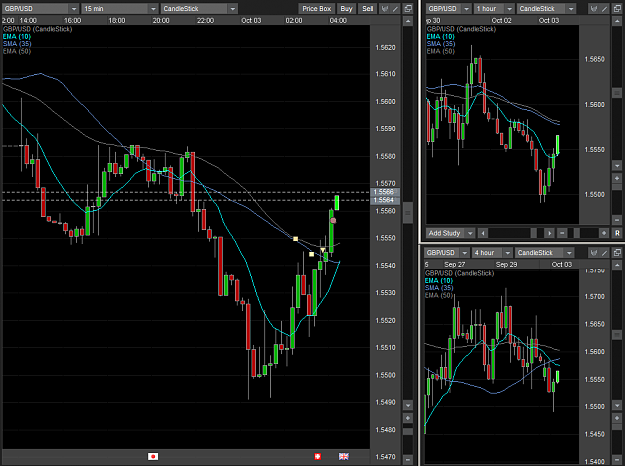Pop out the 1 hour chart window
The image size is (625, 466).
617,9
